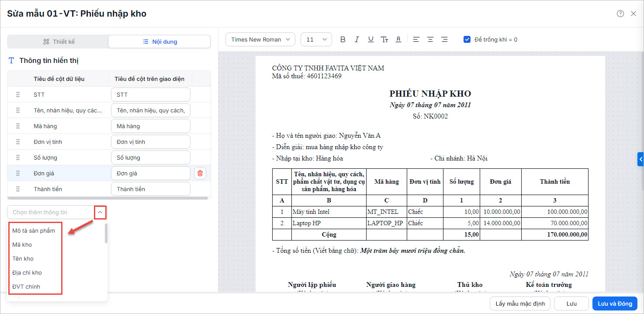Collapse the Chọn thêm thông tin chevron
The image size is (644, 314).
[100, 212]
